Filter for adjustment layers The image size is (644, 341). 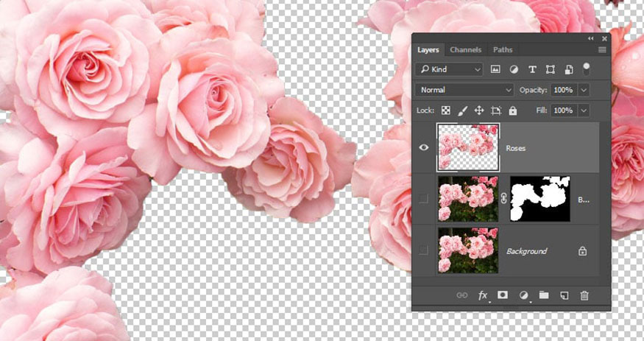tap(514, 69)
